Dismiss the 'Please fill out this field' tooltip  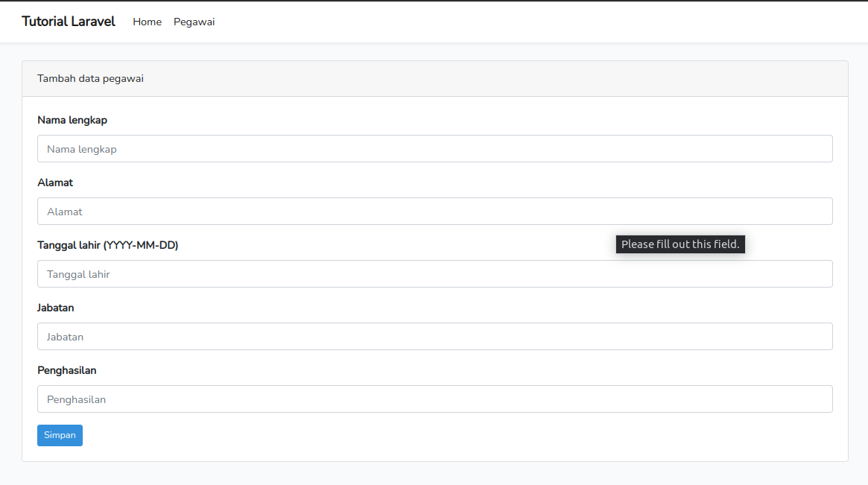tap(679, 244)
